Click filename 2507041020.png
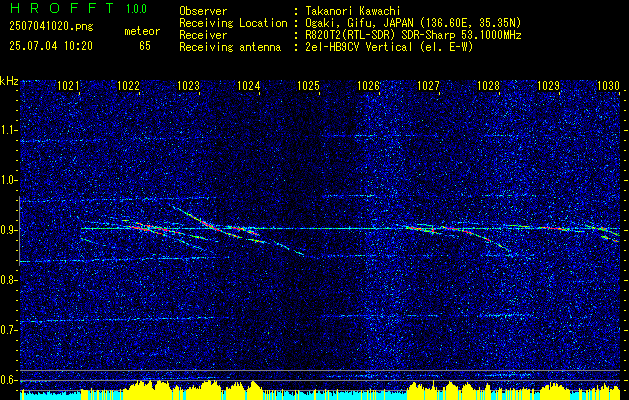 click(51, 27)
